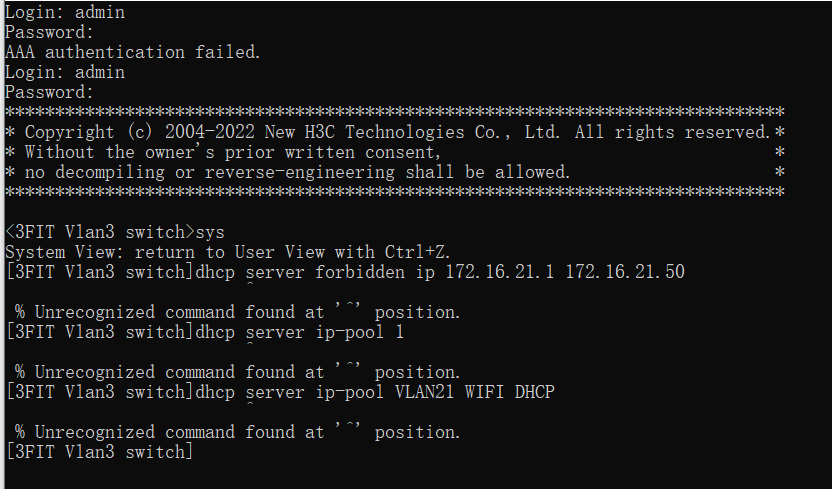Click the second 'Unrecognized command found' error
832x489 pixels.
tap(238, 372)
